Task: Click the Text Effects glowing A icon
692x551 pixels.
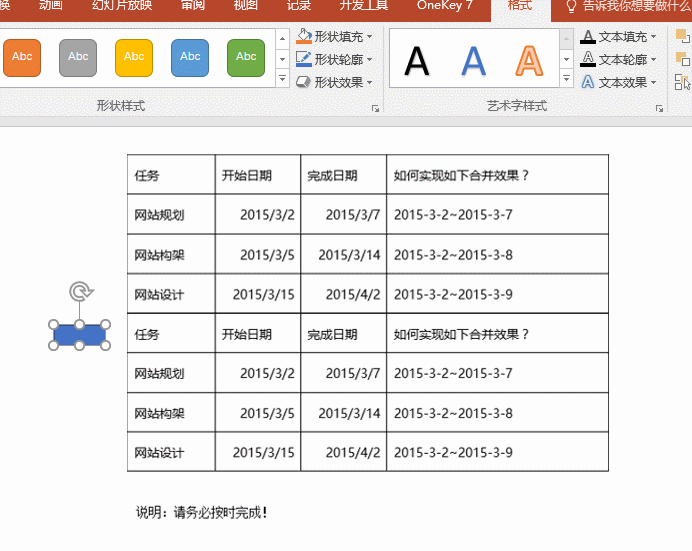Action: point(587,82)
